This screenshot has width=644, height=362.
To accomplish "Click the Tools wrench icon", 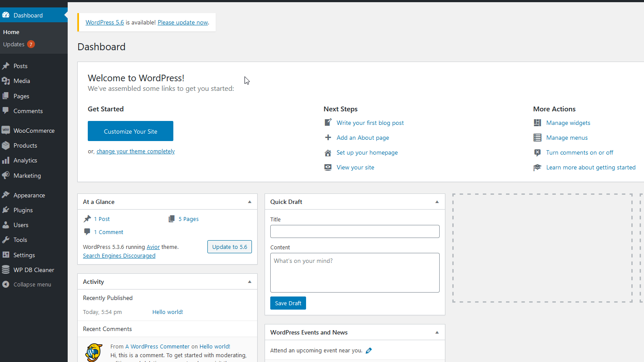I will coord(6,240).
